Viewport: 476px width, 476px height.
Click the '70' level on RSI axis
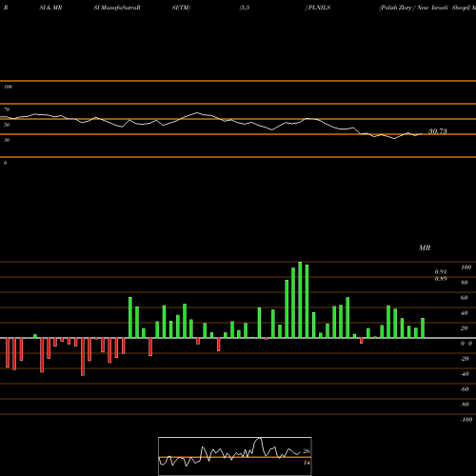click(7, 109)
